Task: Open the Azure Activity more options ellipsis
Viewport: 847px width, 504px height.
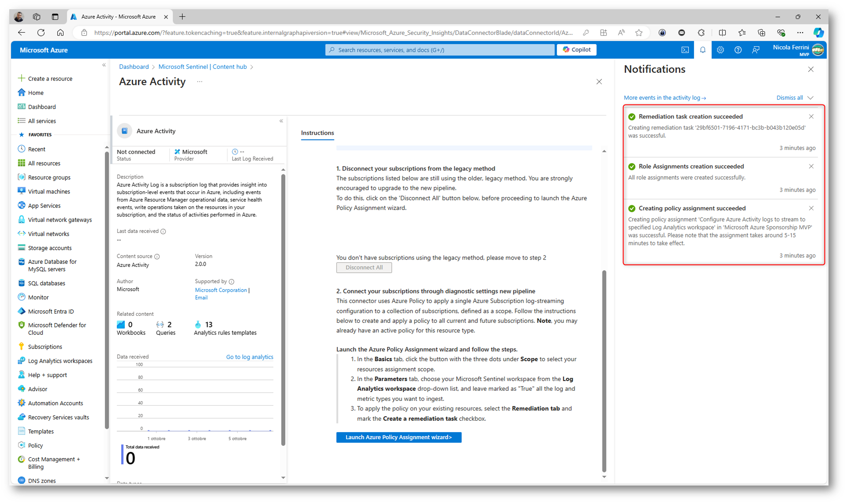Action: [200, 82]
